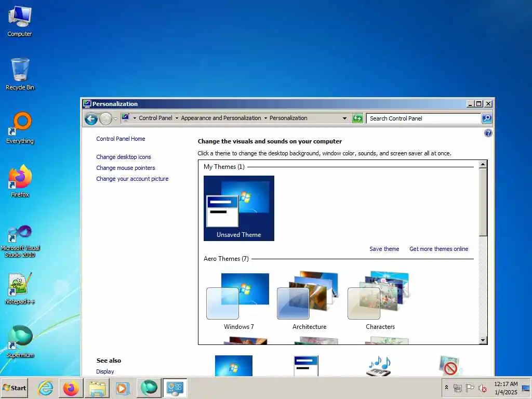Select the Recycle Bin desktop icon
The height and width of the screenshot is (399, 532).
(x=20, y=74)
